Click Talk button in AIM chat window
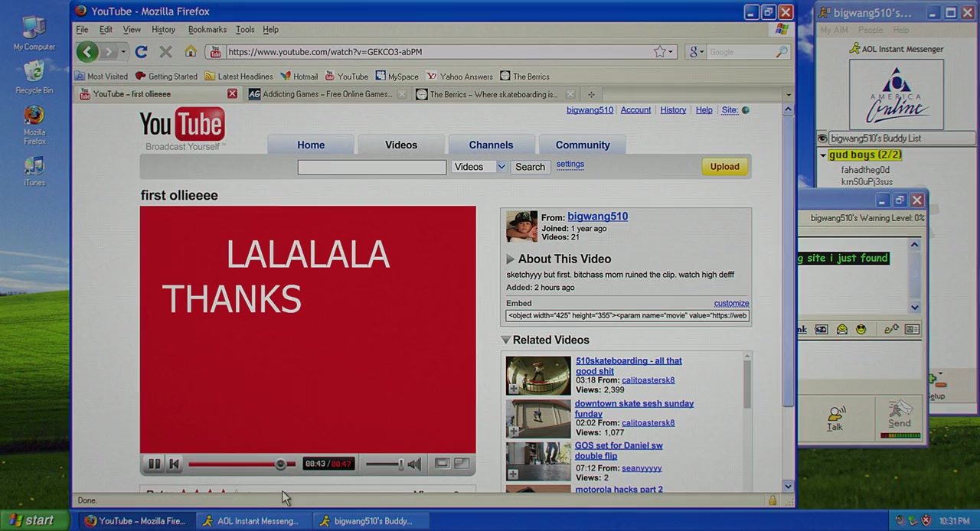This screenshot has height=531, width=980. pyautogui.click(x=835, y=419)
